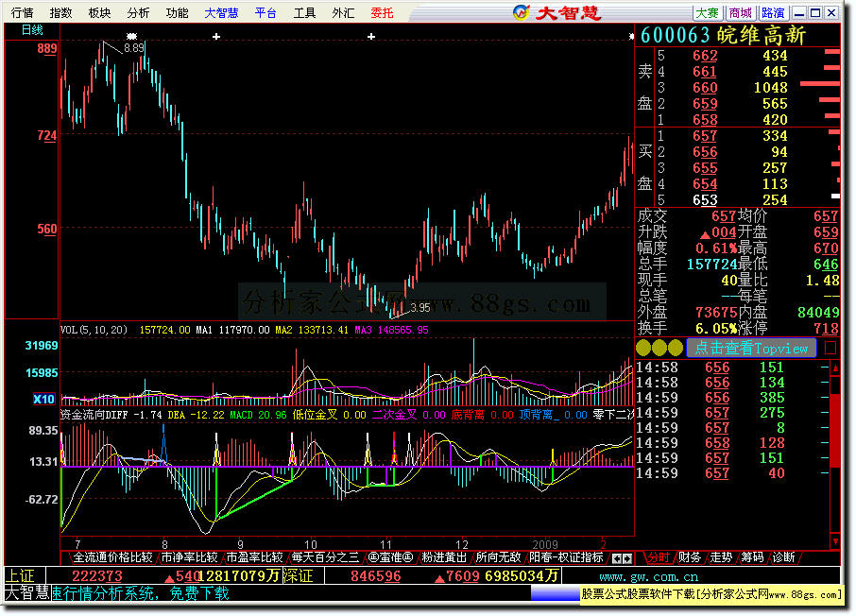Click the 股票公式股票软件下载 banner link
The image size is (856, 616).
point(710,593)
